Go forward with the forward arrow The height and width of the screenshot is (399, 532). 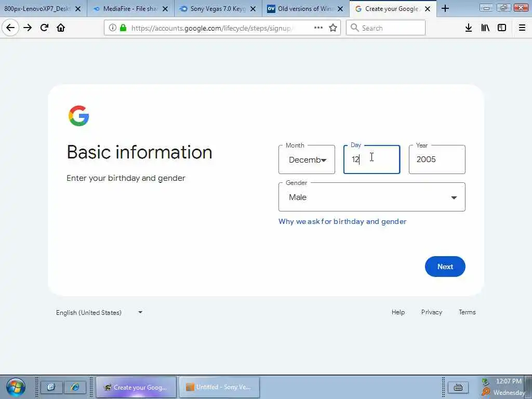coord(28,28)
